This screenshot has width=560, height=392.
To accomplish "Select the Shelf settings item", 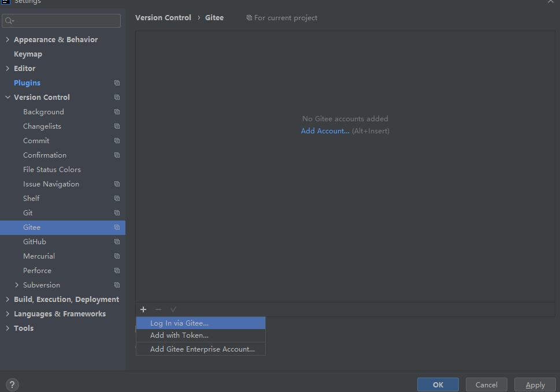I will tap(31, 199).
